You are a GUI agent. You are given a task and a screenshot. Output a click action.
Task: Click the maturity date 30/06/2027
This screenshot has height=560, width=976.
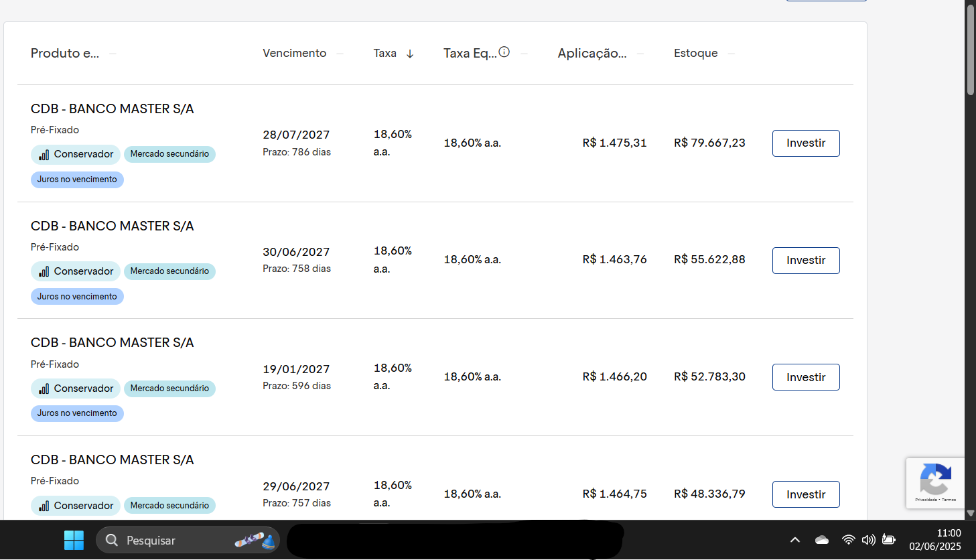tap(296, 252)
